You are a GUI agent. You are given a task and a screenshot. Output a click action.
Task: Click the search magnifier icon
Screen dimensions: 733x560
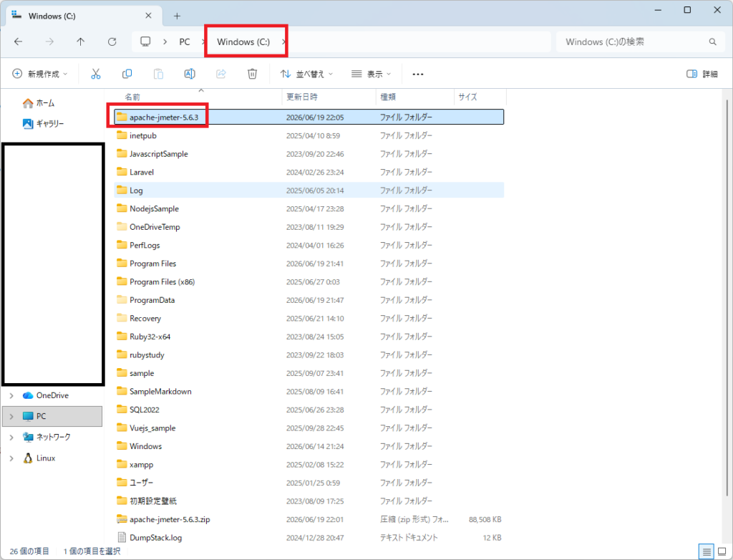712,42
